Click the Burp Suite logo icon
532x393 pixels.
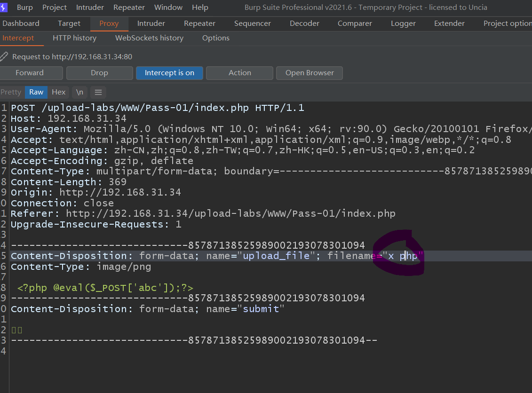click(3, 7)
